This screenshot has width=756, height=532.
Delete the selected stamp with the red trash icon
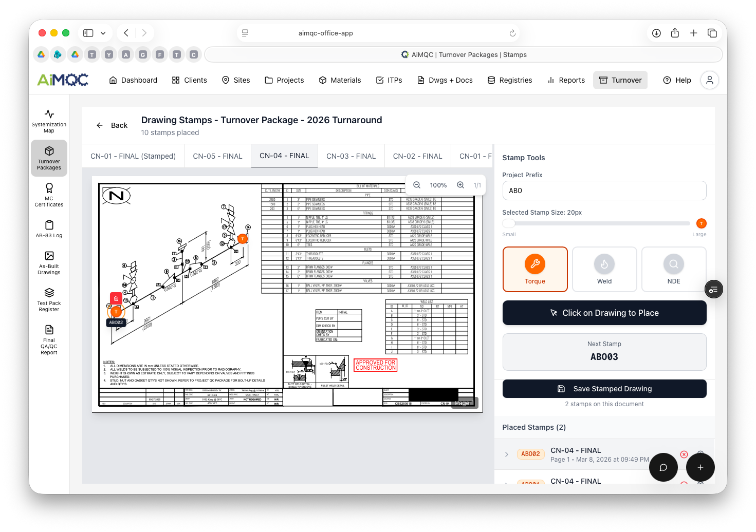point(116,298)
